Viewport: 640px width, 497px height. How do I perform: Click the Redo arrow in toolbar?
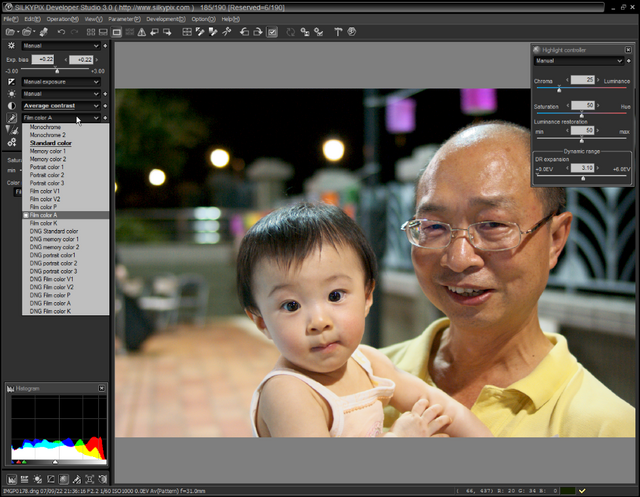pyautogui.click(x=74, y=32)
